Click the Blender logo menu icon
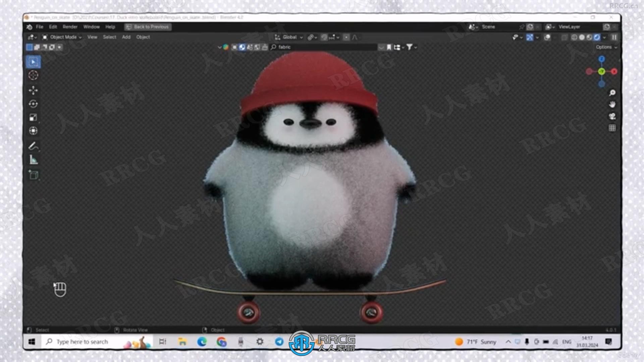The image size is (644, 362). coord(30,27)
